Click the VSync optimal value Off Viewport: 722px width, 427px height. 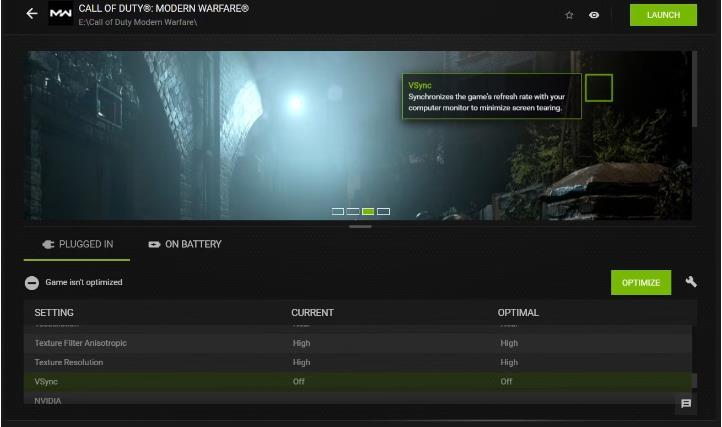[x=506, y=381]
